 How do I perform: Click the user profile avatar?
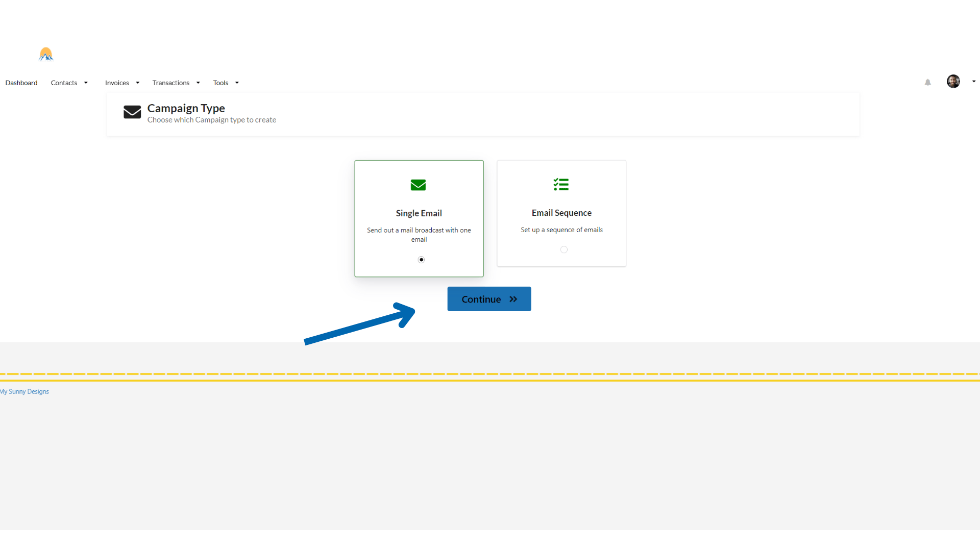point(953,82)
